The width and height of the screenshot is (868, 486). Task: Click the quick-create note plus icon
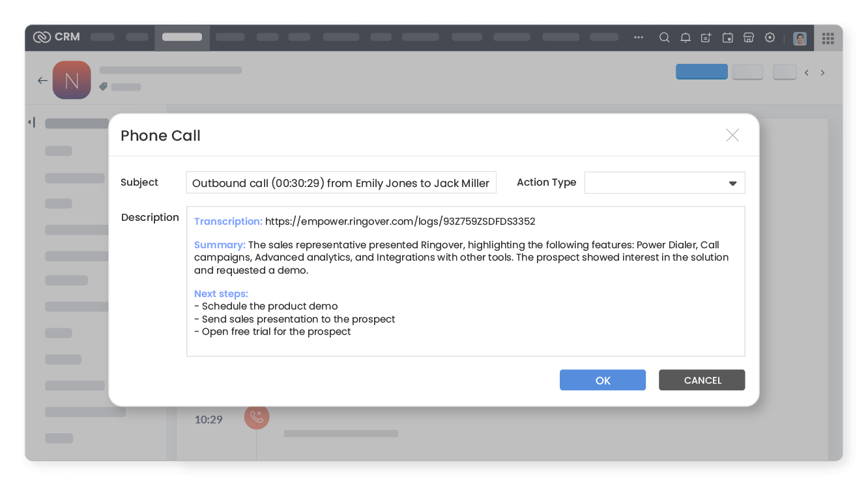tap(706, 38)
